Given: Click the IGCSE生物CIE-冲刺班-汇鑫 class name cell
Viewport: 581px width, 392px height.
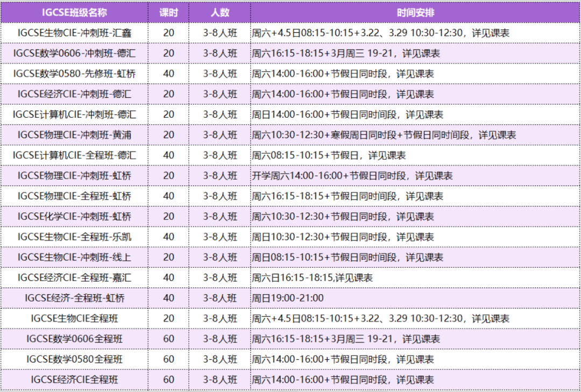Looking at the screenshot, I should 74,33.
